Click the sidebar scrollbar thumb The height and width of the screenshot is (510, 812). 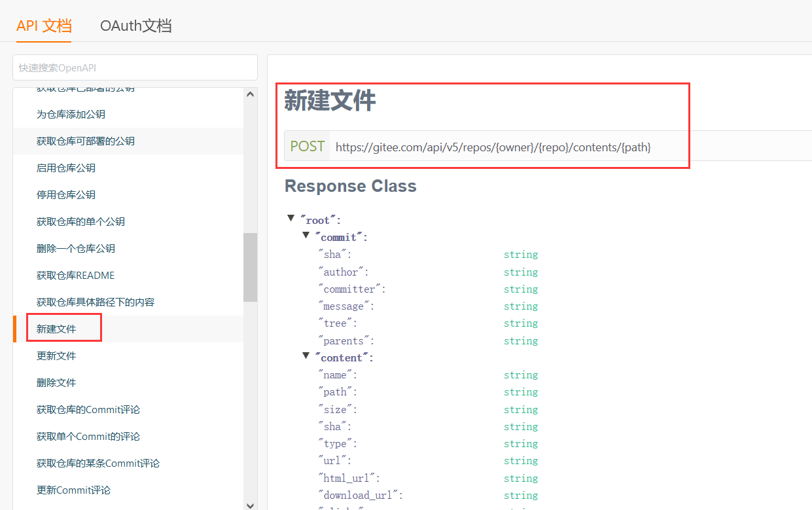tap(250, 267)
